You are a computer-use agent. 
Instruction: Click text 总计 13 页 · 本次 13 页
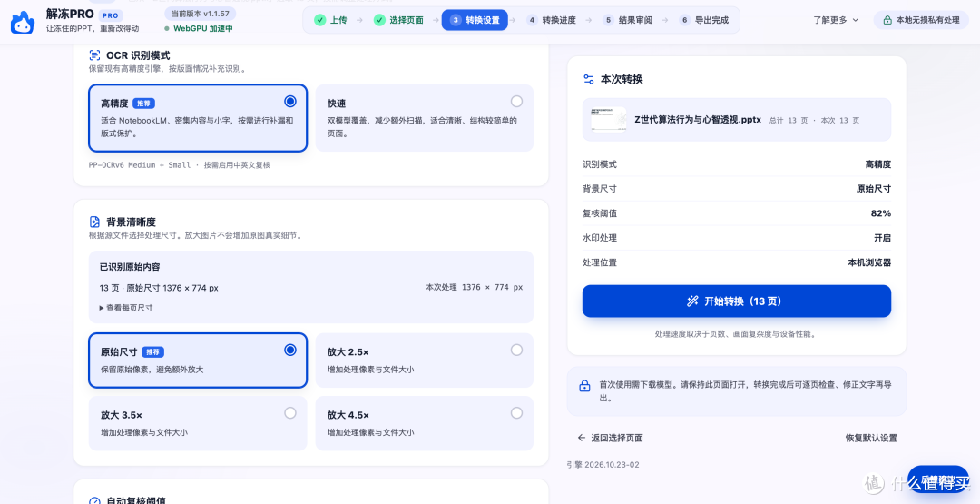pyautogui.click(x=814, y=120)
